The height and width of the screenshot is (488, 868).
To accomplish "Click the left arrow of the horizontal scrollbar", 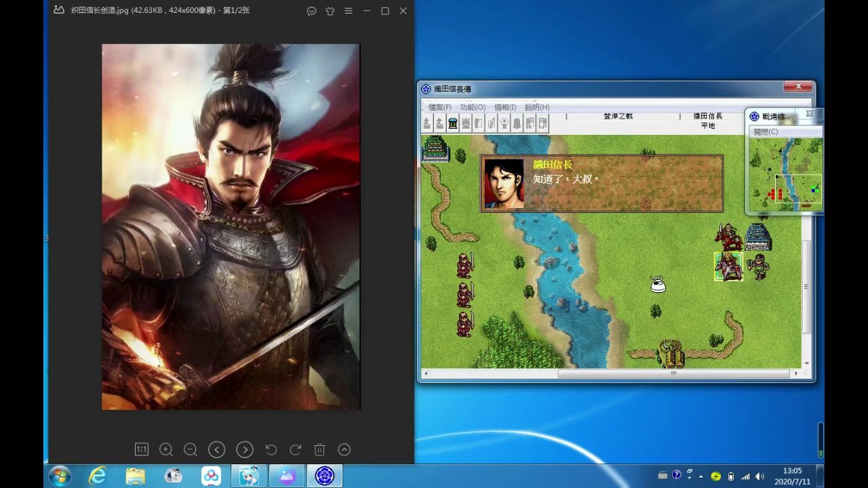I will click(x=425, y=373).
